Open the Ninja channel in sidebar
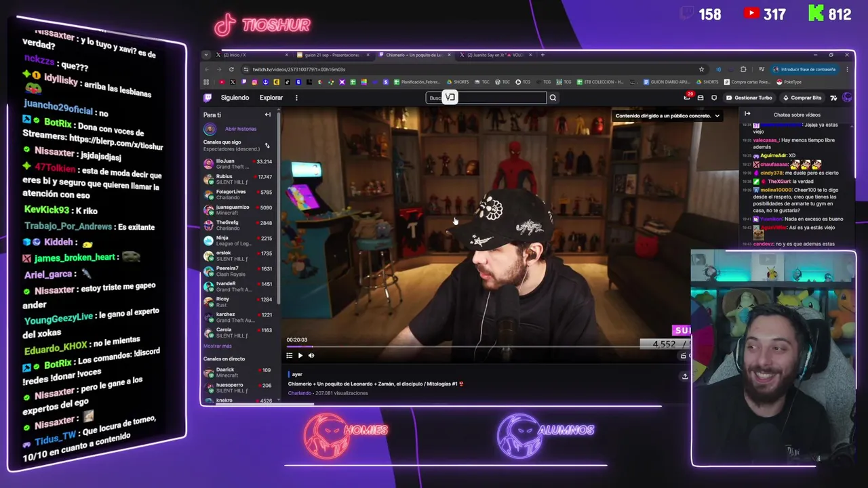 click(237, 241)
